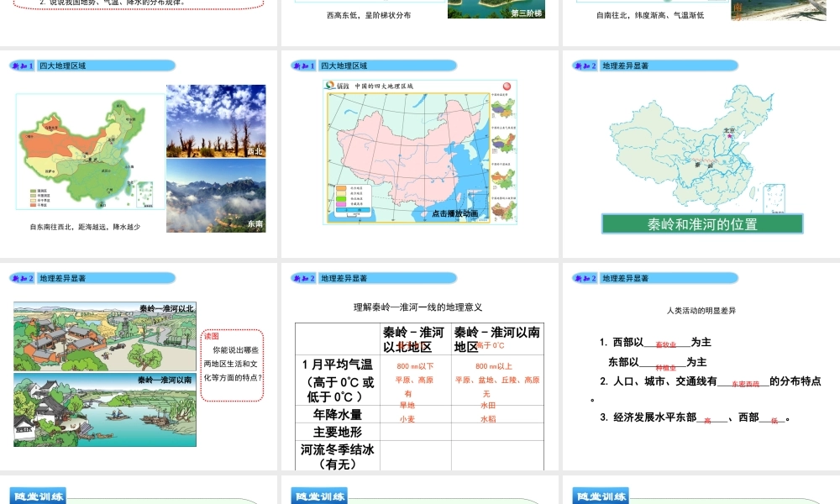Click the 新知 1 badge on the animation slide
Screen dimensions: 840x504
pos(304,66)
